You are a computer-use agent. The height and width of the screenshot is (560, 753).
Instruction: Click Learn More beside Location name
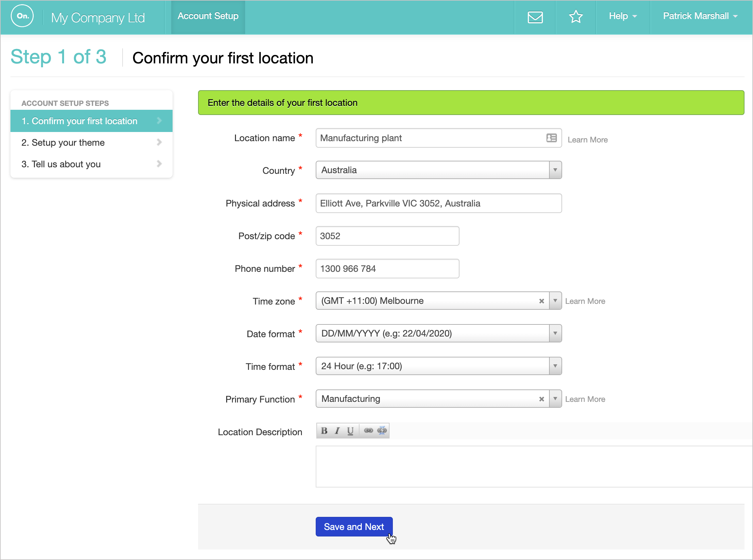tap(587, 140)
